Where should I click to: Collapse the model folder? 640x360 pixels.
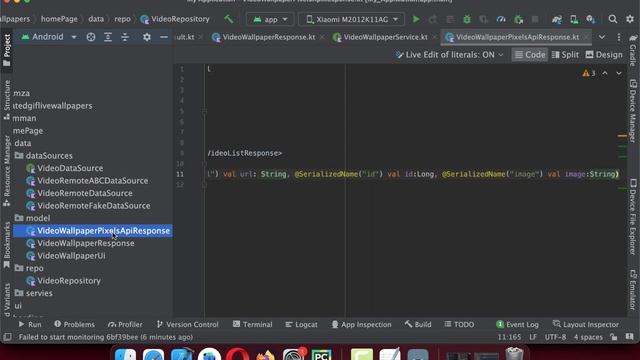click(x=33, y=218)
